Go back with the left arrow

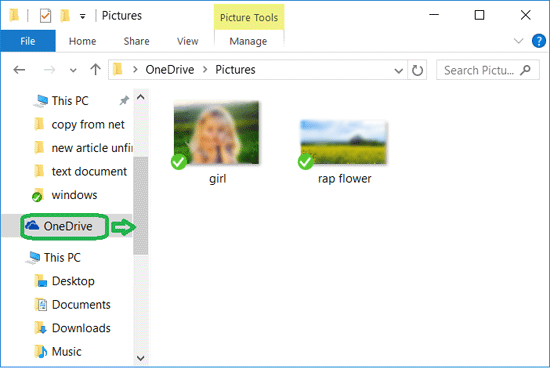pyautogui.click(x=19, y=70)
